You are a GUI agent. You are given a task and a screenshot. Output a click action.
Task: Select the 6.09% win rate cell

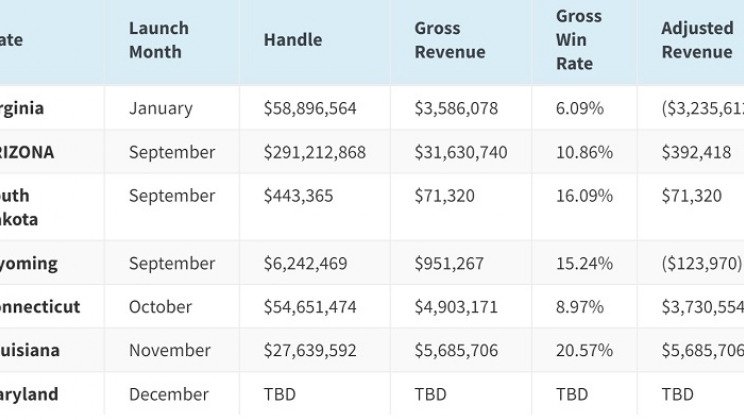579,108
